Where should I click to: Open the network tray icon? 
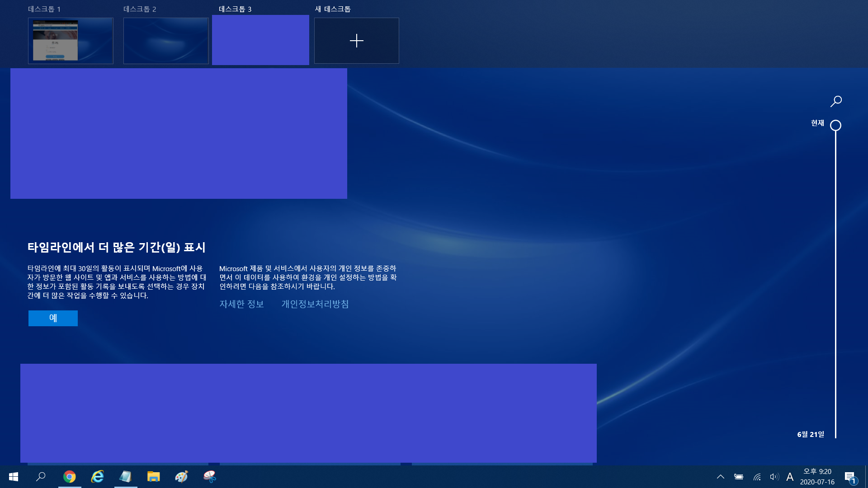pyautogui.click(x=757, y=477)
